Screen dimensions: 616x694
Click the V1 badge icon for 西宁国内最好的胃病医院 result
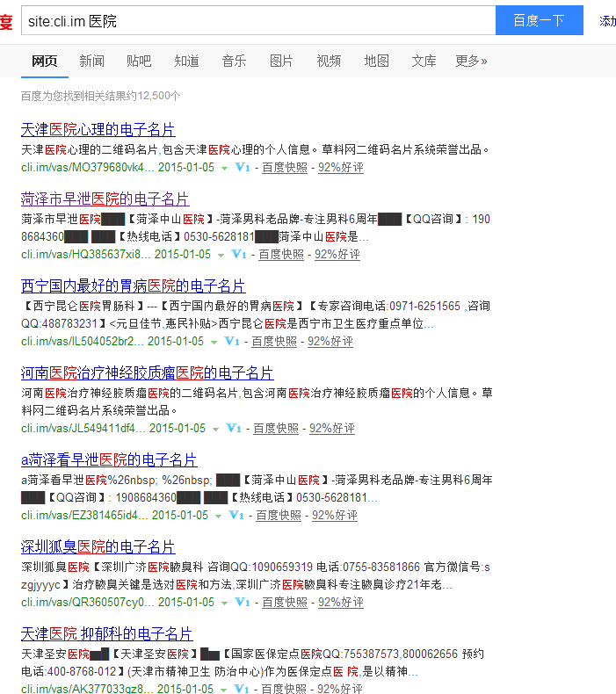tap(232, 341)
